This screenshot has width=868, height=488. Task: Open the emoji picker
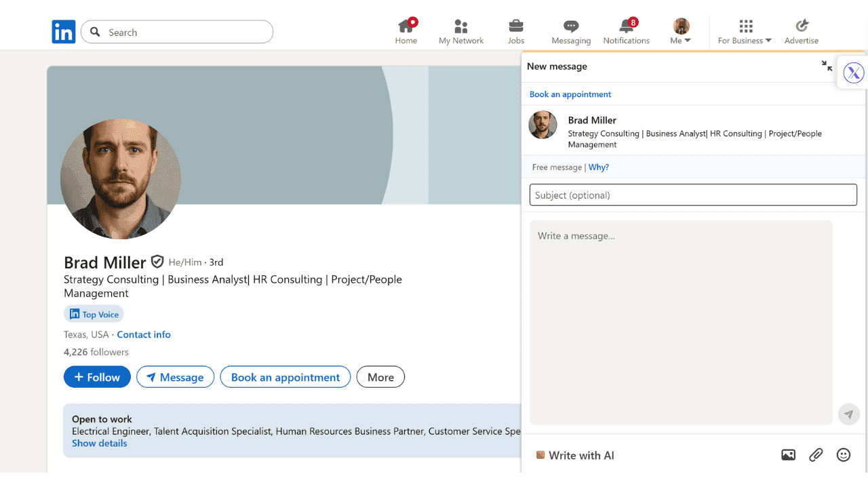coord(844,455)
